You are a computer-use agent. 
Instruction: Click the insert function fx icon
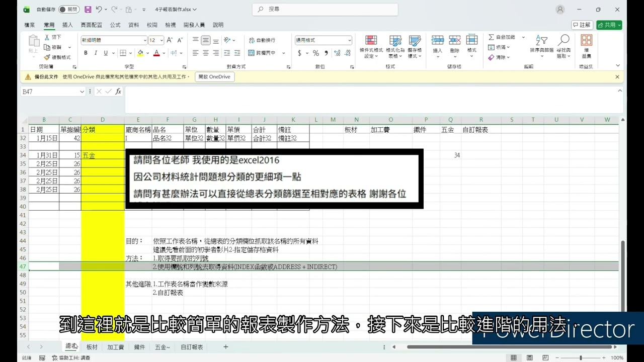118,92
